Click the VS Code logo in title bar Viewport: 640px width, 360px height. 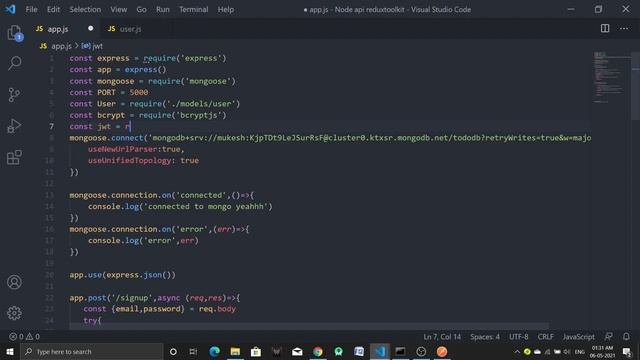pyautogui.click(x=11, y=9)
